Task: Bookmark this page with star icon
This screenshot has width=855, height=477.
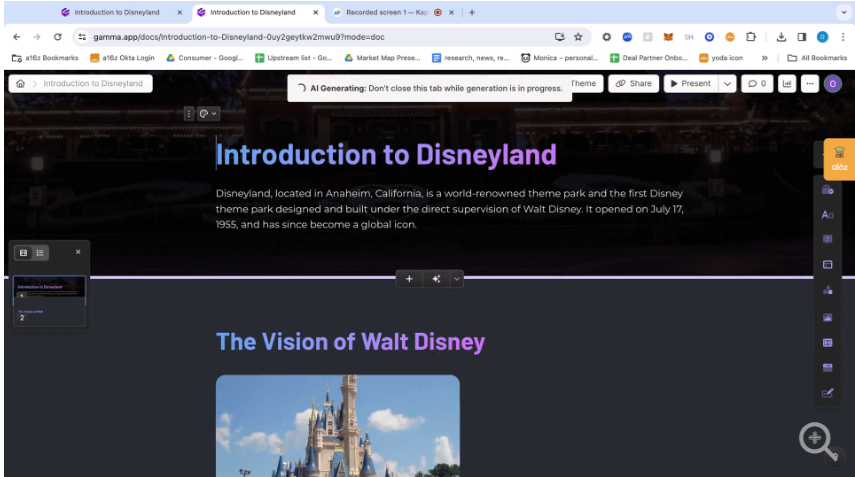Action: tap(578, 37)
